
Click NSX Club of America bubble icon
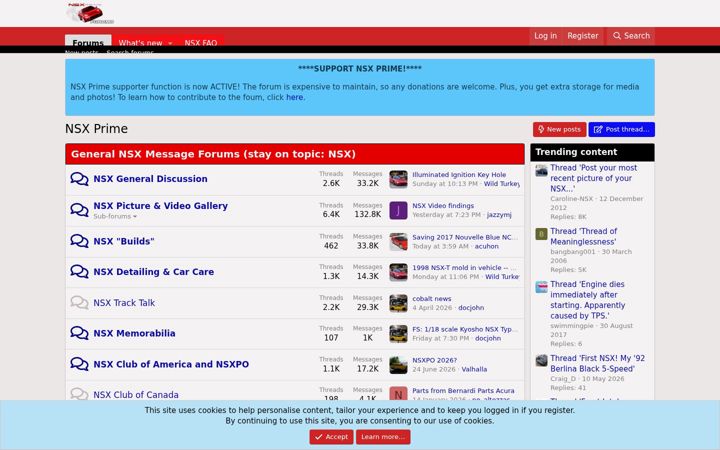tap(79, 364)
